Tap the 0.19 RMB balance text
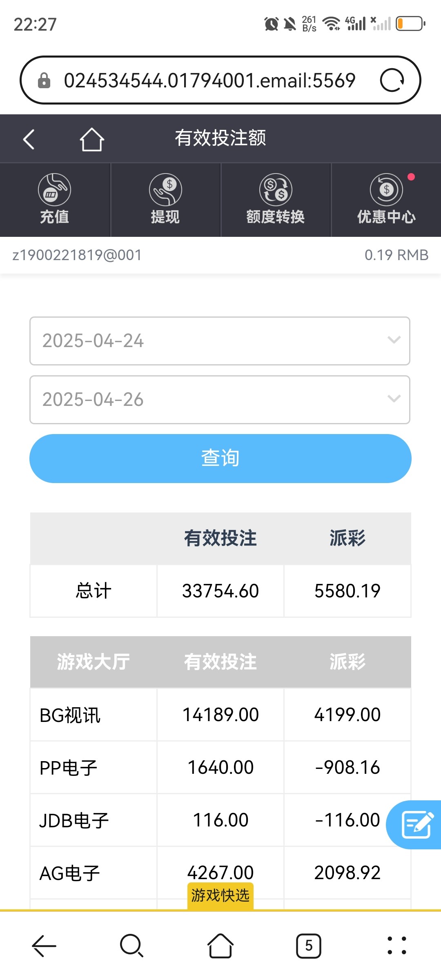441x980 pixels. pos(396,255)
